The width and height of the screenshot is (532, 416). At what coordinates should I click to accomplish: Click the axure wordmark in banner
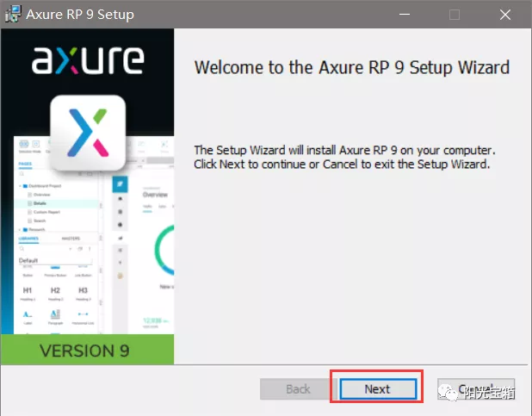coord(88,60)
